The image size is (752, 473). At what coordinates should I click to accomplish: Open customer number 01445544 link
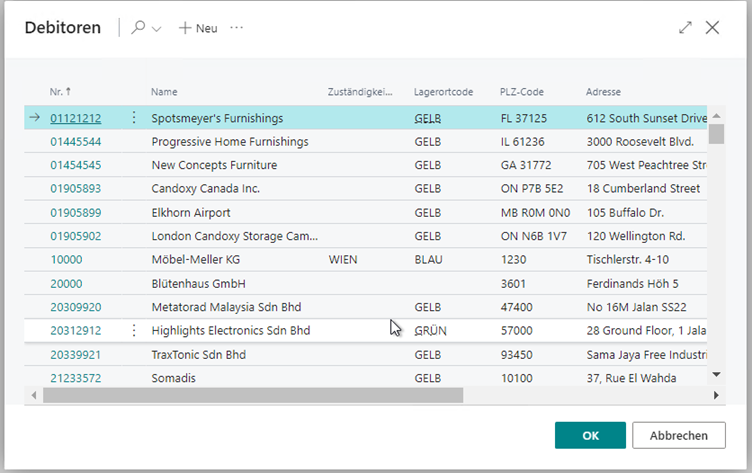75,142
